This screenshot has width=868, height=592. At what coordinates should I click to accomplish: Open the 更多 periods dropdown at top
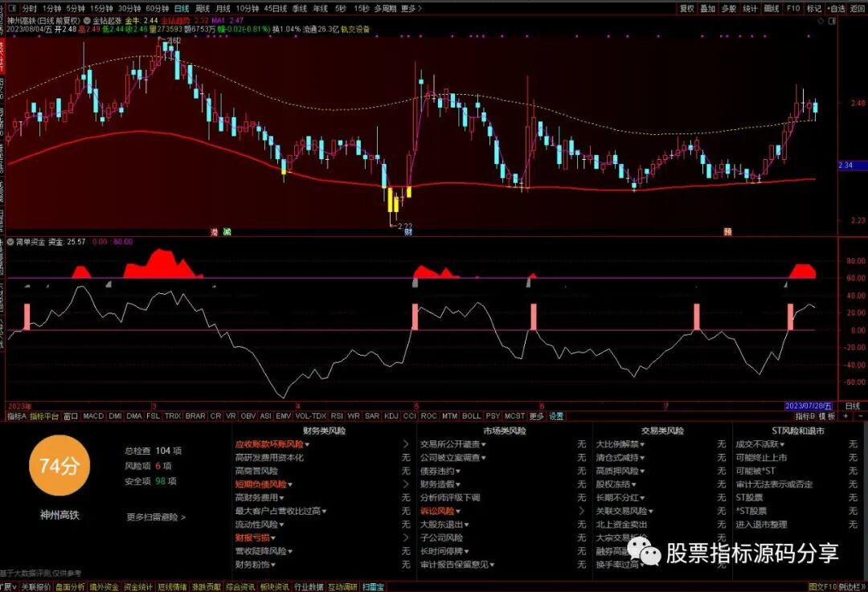click(x=411, y=8)
